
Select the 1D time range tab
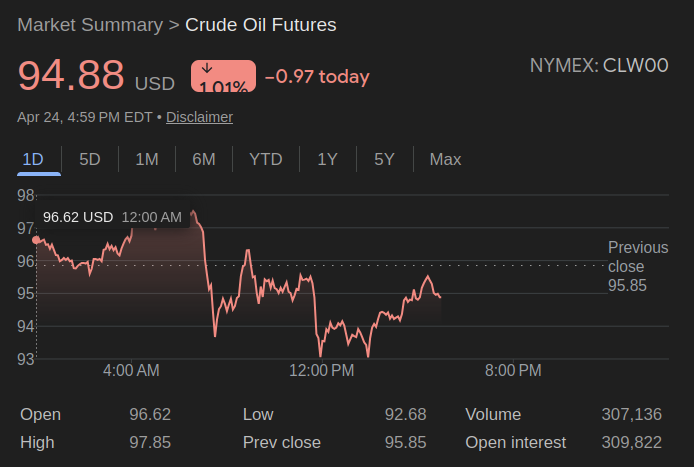pos(33,159)
